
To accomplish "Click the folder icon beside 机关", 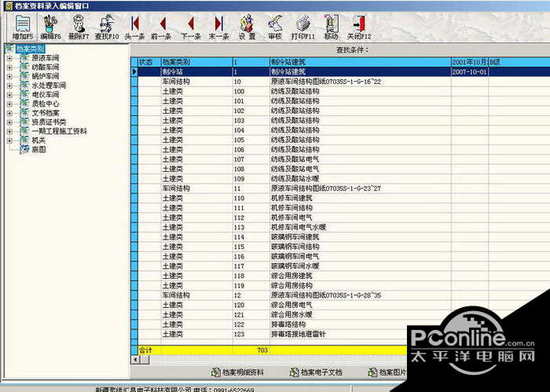I will coord(24,141).
